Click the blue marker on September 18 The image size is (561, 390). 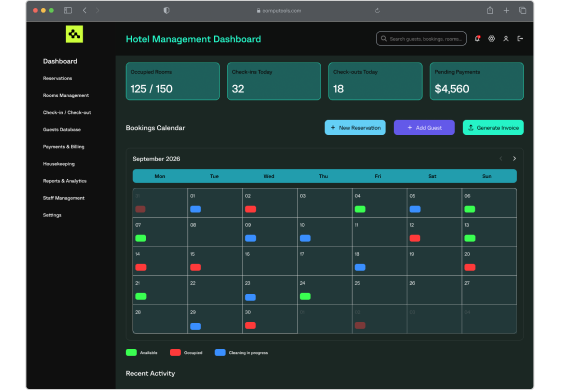point(360,267)
